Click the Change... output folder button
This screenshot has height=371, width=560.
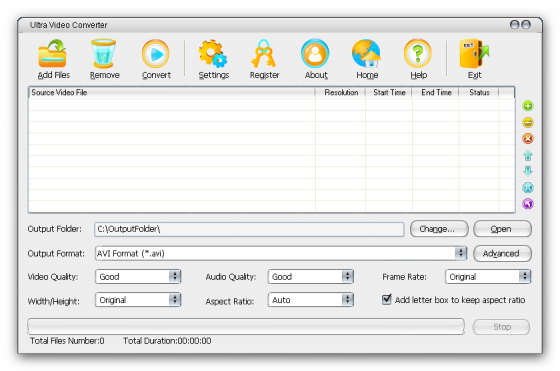[439, 229]
